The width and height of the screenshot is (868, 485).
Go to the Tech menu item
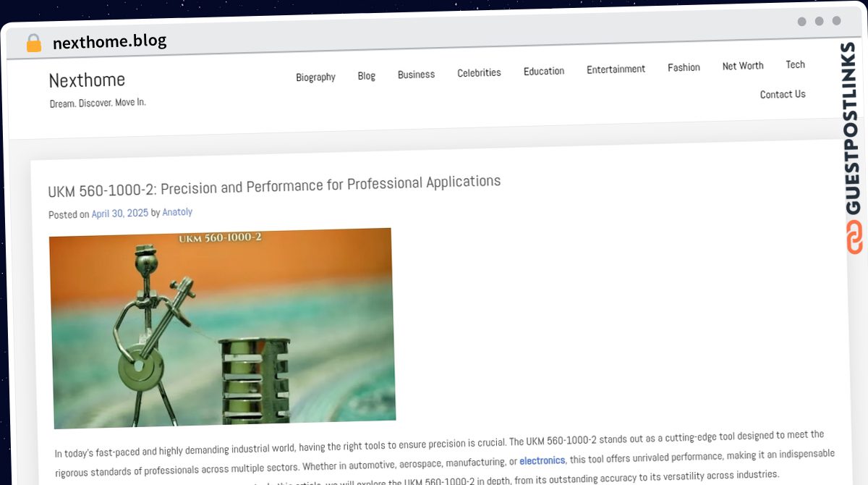click(796, 64)
